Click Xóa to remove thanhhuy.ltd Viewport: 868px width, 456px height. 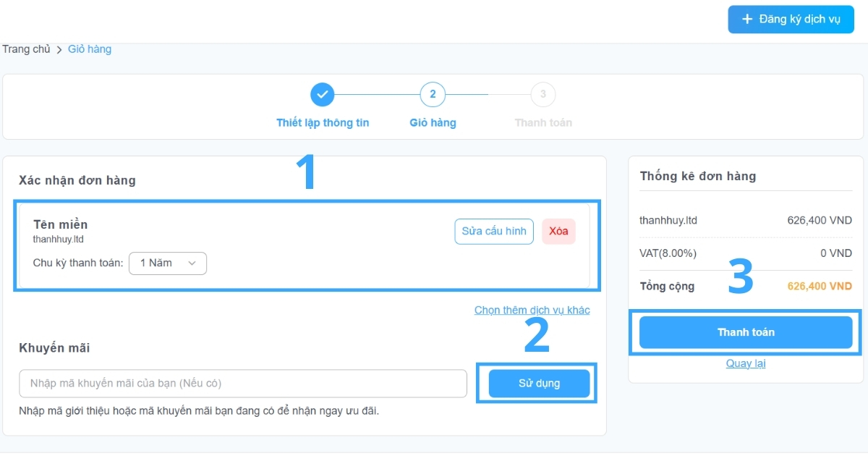click(558, 232)
